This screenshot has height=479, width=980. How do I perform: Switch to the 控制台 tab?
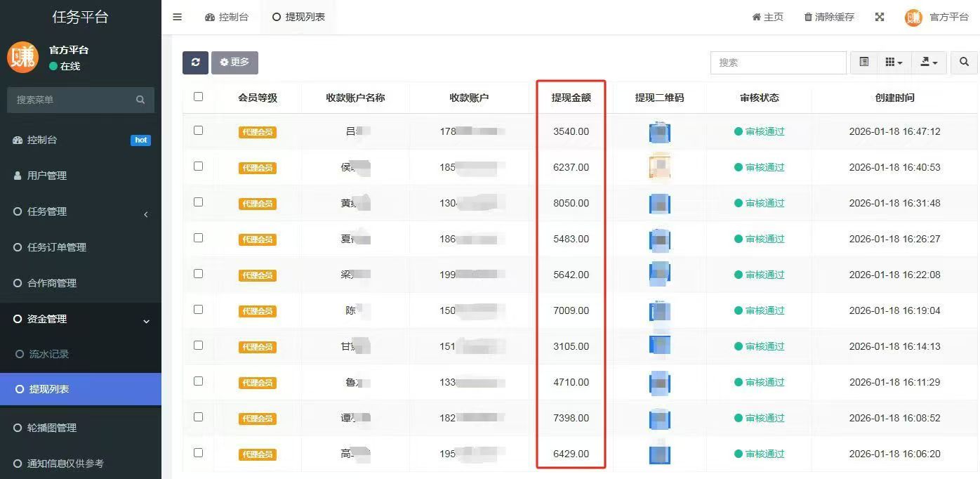click(x=227, y=17)
